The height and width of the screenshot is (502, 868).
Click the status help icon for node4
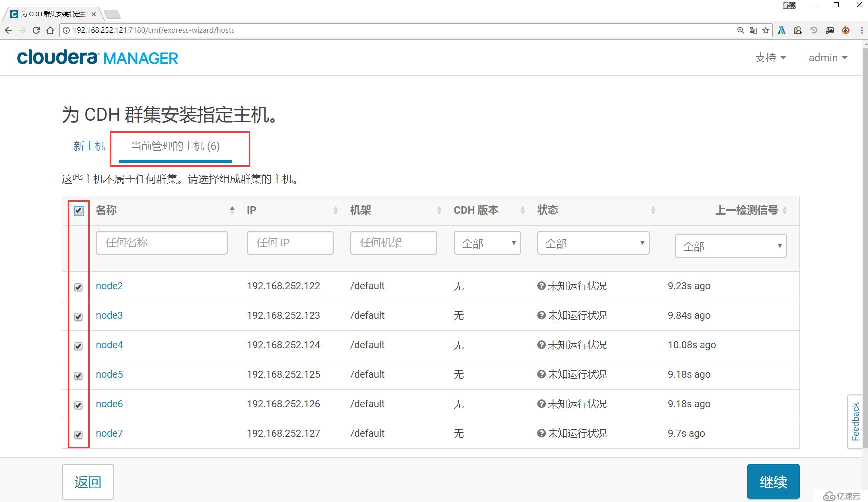[x=541, y=345]
